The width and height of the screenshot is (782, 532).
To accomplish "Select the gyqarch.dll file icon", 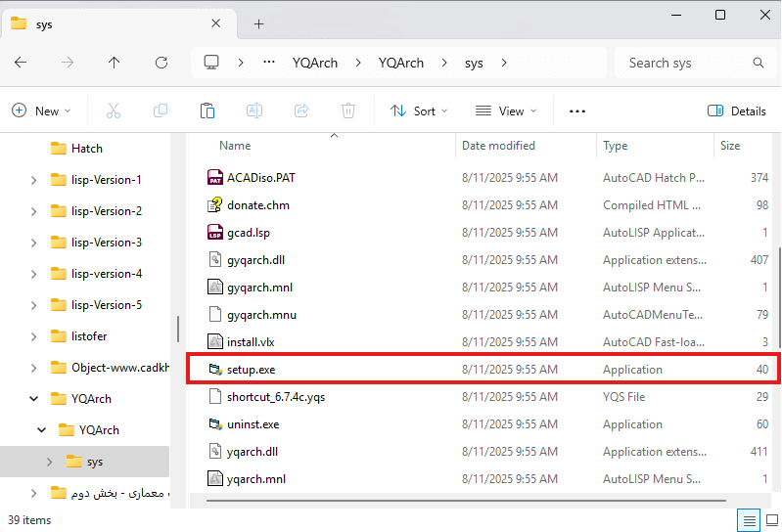I will pyautogui.click(x=215, y=259).
